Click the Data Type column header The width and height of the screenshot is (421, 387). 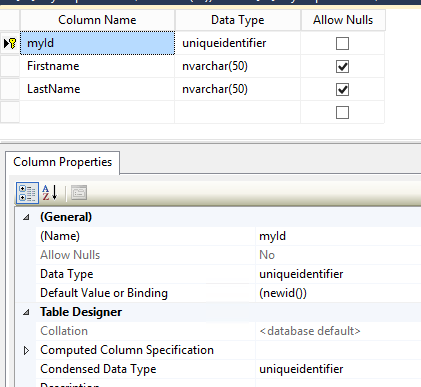pos(238,20)
